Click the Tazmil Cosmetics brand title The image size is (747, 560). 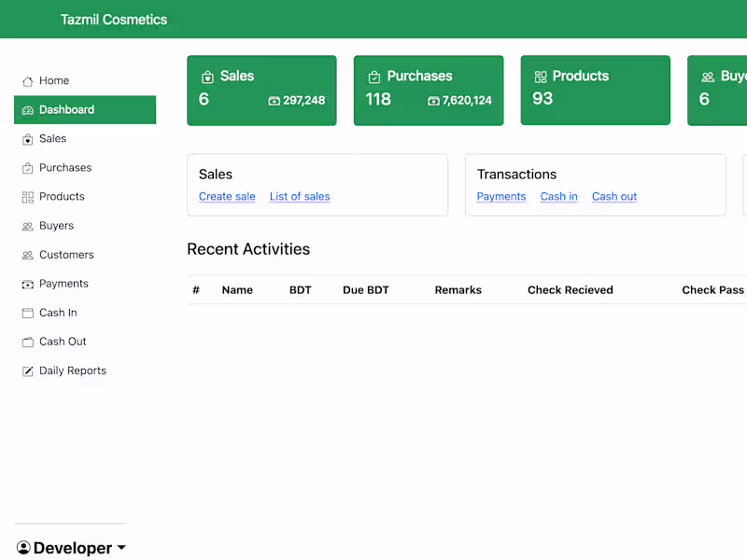tap(114, 20)
